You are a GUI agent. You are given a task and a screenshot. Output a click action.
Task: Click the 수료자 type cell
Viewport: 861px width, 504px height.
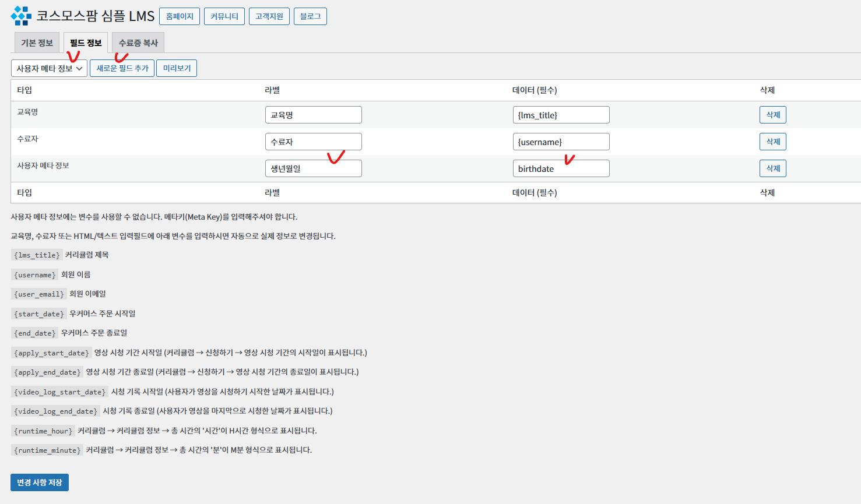click(x=27, y=139)
